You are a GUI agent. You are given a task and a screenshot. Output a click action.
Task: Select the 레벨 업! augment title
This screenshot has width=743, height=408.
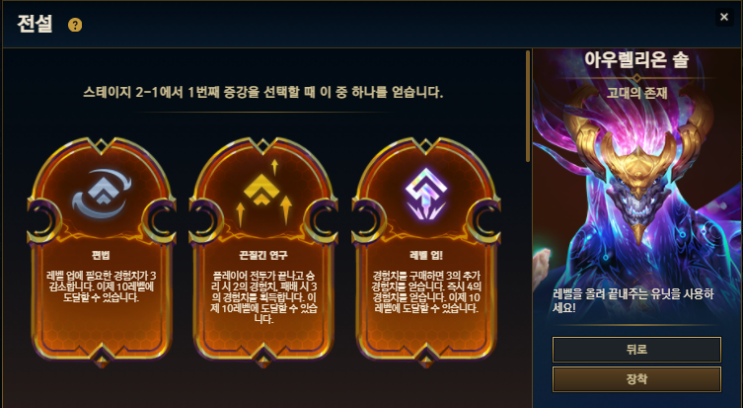pyautogui.click(x=426, y=256)
